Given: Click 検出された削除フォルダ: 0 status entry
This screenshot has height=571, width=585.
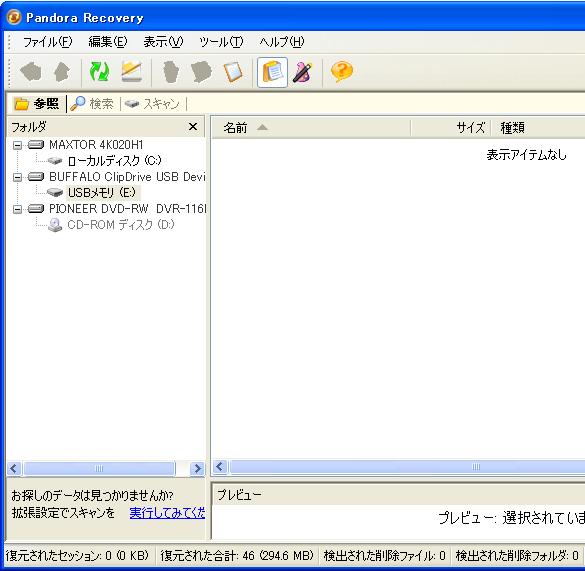Looking at the screenshot, I should click(517, 556).
